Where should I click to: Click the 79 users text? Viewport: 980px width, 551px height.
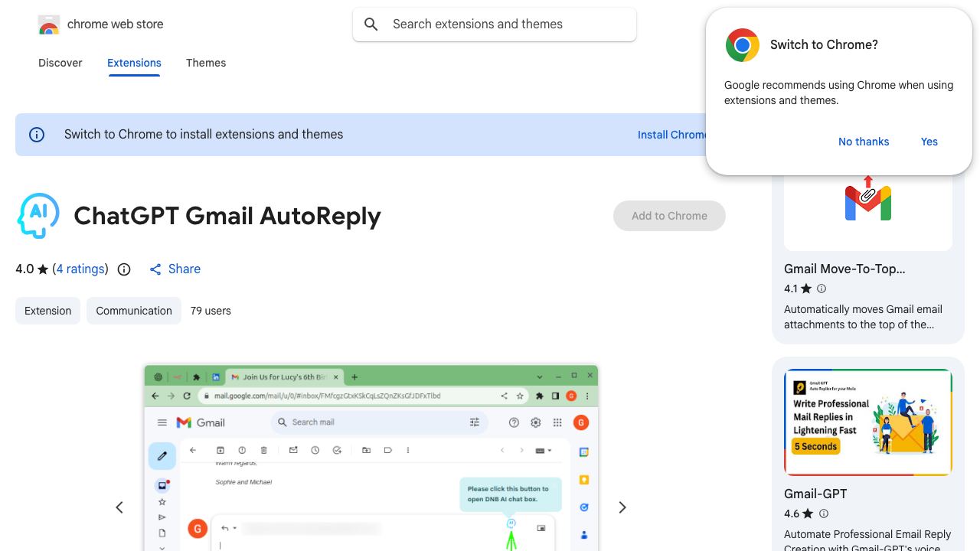pos(211,311)
